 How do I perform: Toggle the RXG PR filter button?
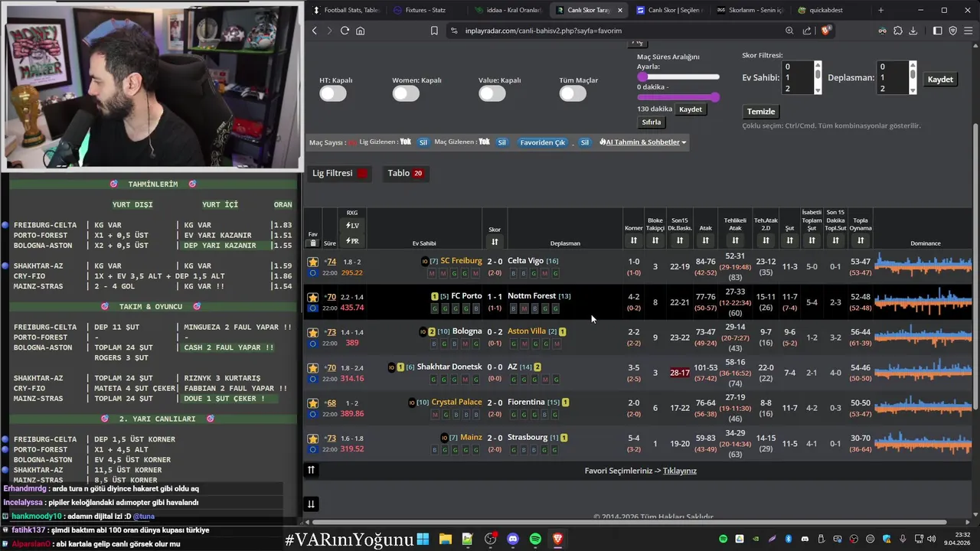click(352, 241)
